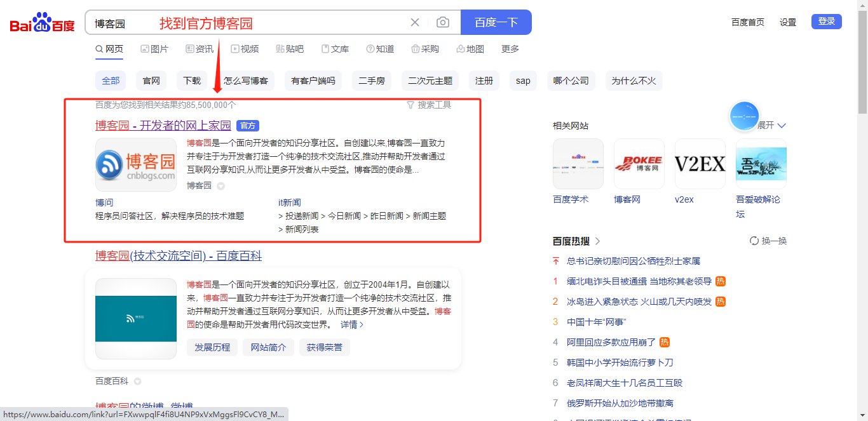868x421 pixels.
Task: Open the v2ex related site label
Action: pyautogui.click(x=684, y=199)
